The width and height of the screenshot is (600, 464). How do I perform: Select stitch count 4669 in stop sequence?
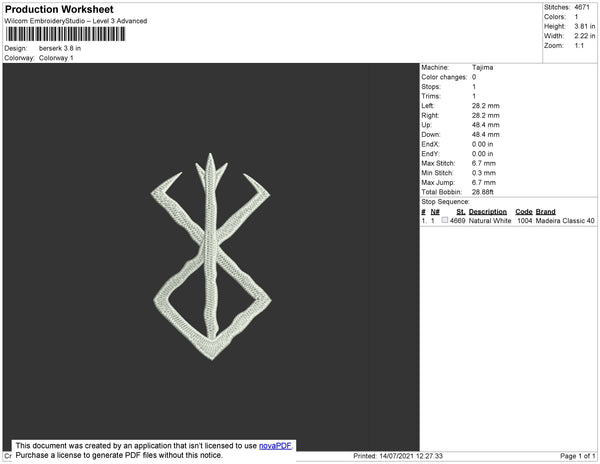pyautogui.click(x=458, y=221)
